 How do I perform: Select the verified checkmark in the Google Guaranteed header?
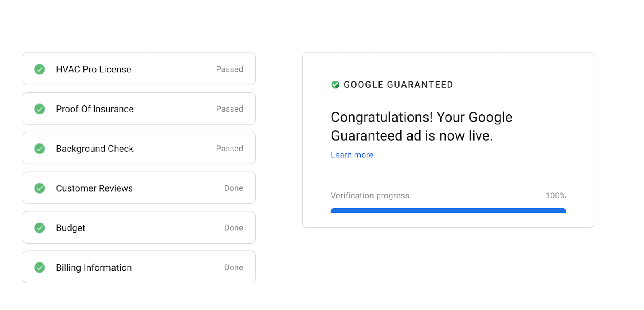point(335,85)
